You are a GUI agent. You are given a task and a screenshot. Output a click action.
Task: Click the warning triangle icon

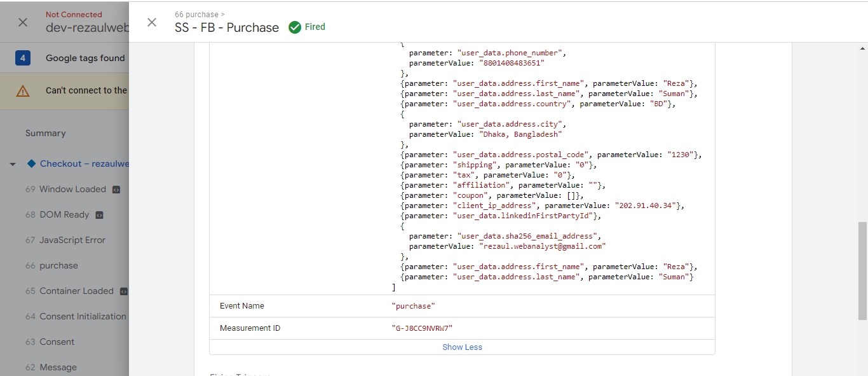(23, 91)
